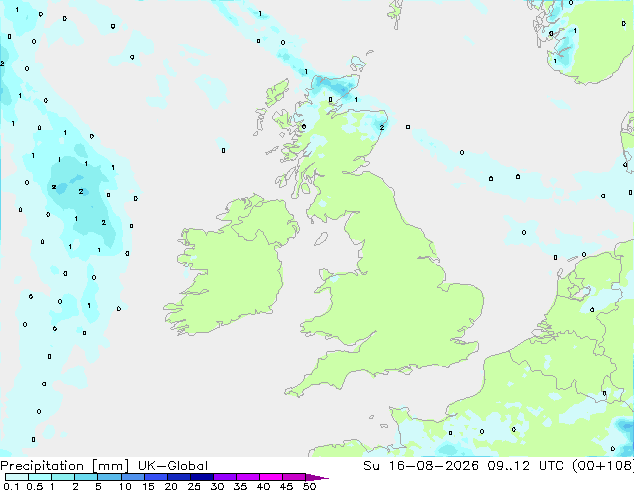Click the "UK-Global" model name label
This screenshot has width=634, height=490.
[x=173, y=466]
